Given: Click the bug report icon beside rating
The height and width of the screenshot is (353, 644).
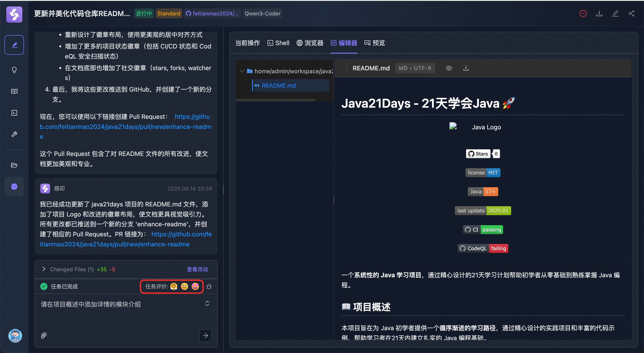Looking at the screenshot, I should pyautogui.click(x=209, y=286).
